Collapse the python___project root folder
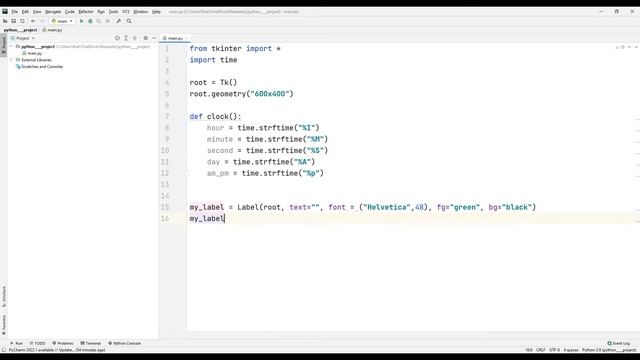This screenshot has height=360, width=640. click(x=11, y=47)
